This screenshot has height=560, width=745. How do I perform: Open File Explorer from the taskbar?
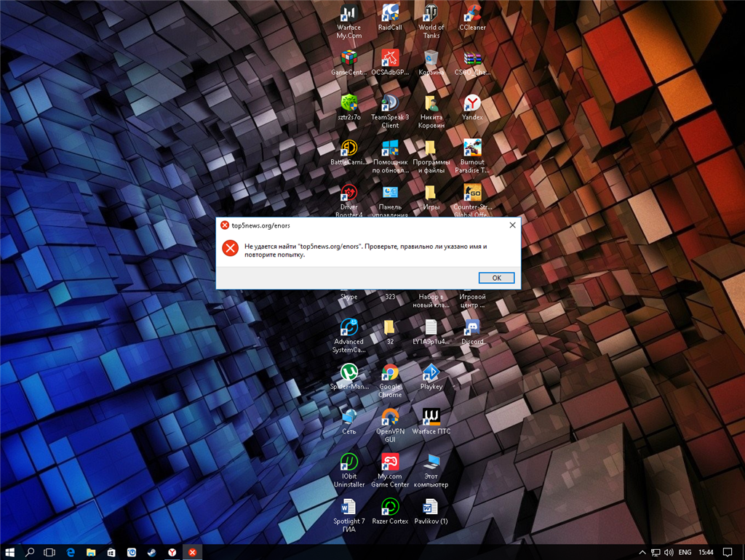91,552
